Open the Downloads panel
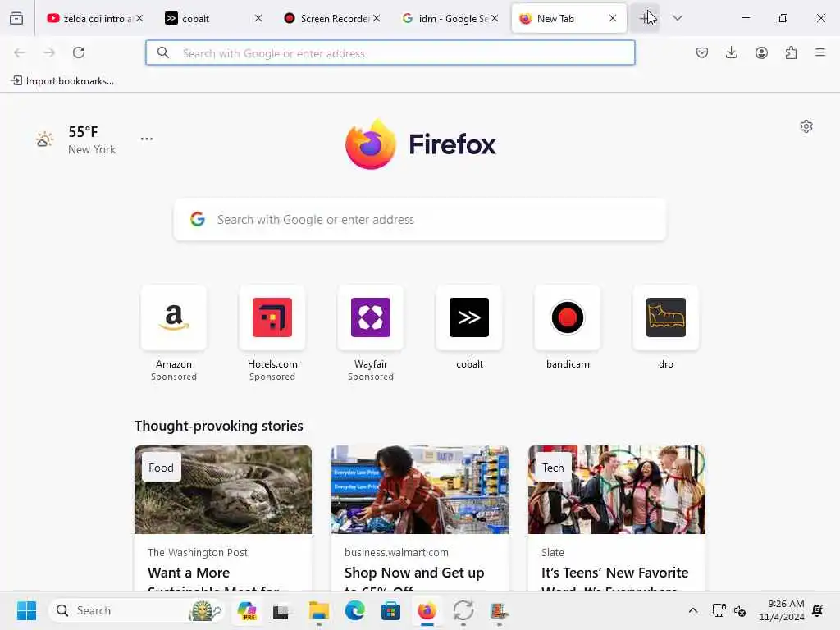The width and height of the screenshot is (840, 630). 731,52
